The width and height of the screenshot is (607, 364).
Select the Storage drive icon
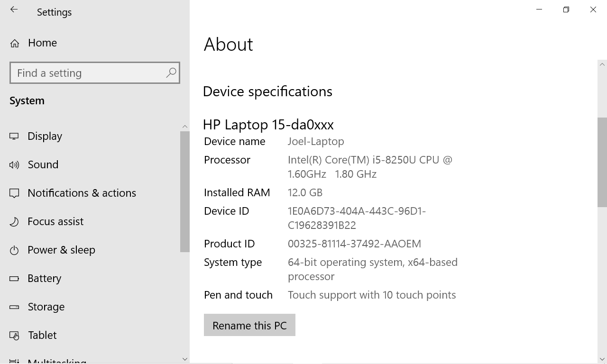14,307
